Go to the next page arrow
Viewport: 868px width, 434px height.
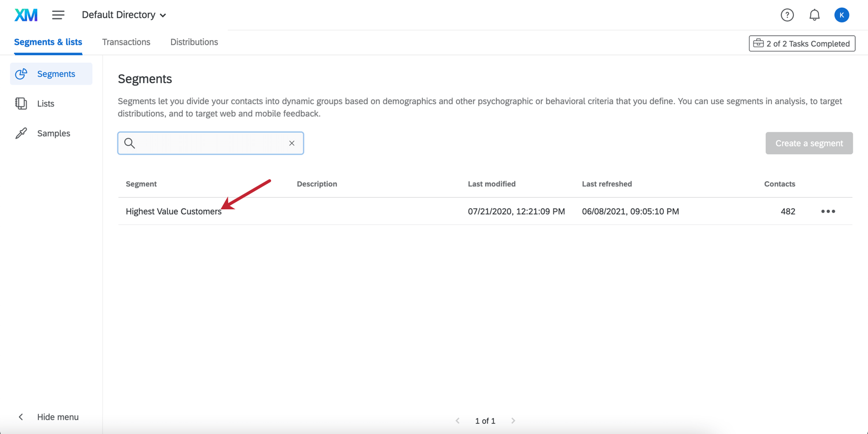click(513, 421)
